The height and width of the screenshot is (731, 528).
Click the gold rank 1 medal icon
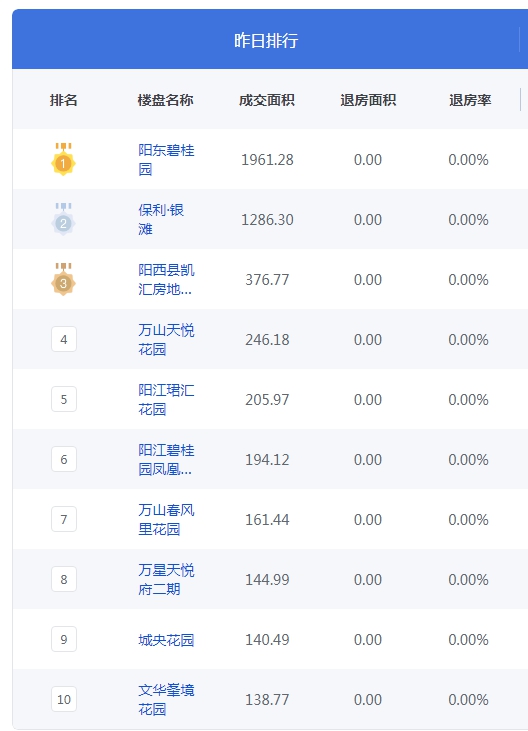(63, 159)
